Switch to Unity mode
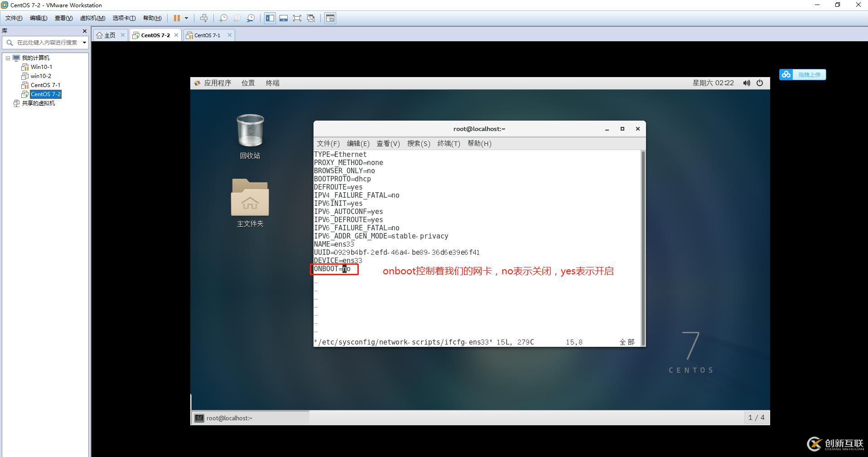868x457 pixels. point(311,18)
